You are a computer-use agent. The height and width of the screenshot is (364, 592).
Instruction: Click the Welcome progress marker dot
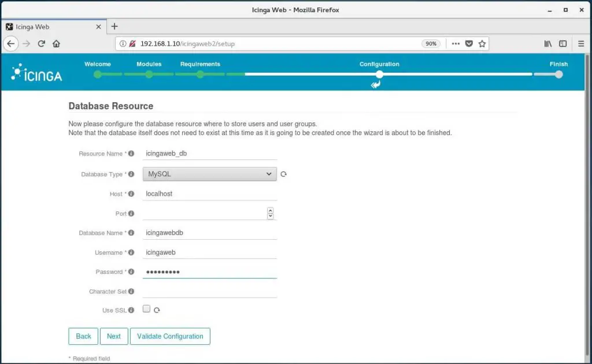click(97, 75)
